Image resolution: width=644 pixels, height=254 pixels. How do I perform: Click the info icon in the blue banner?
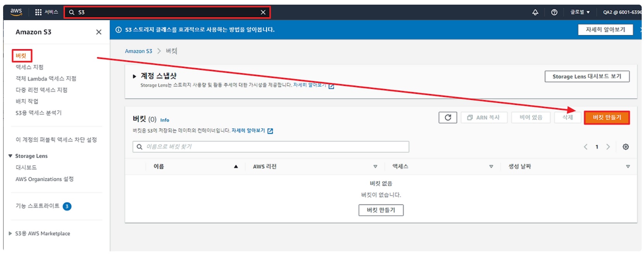(118, 30)
